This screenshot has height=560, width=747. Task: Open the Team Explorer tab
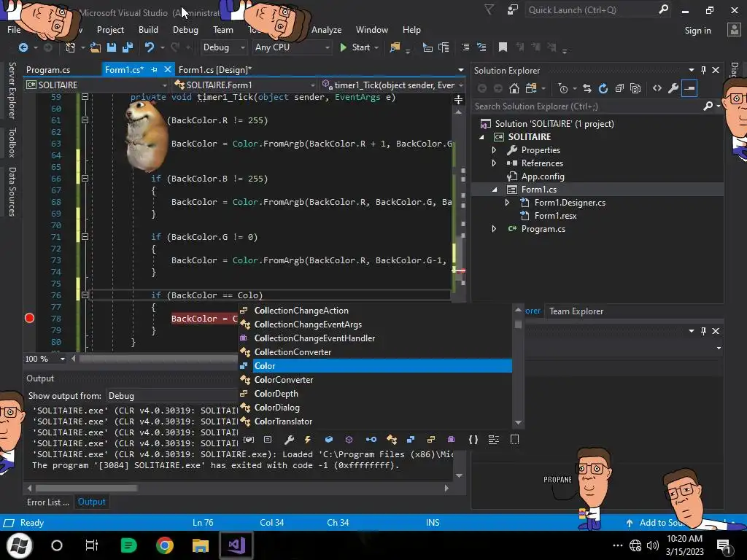pyautogui.click(x=576, y=311)
